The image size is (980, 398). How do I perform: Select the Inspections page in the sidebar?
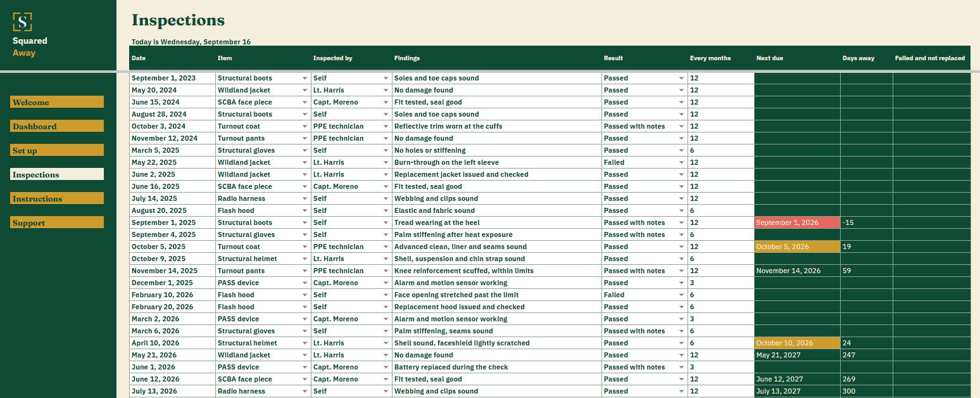[57, 174]
